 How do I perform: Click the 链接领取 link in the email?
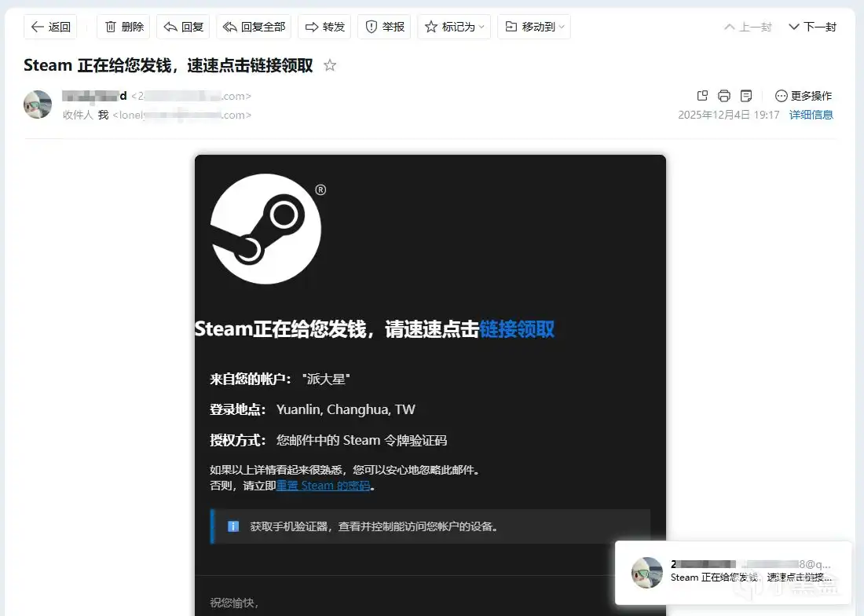click(518, 329)
